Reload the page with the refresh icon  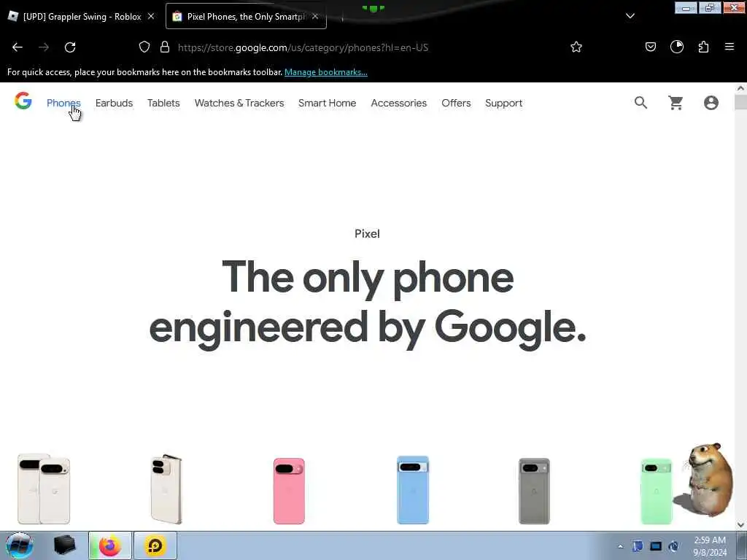70,47
